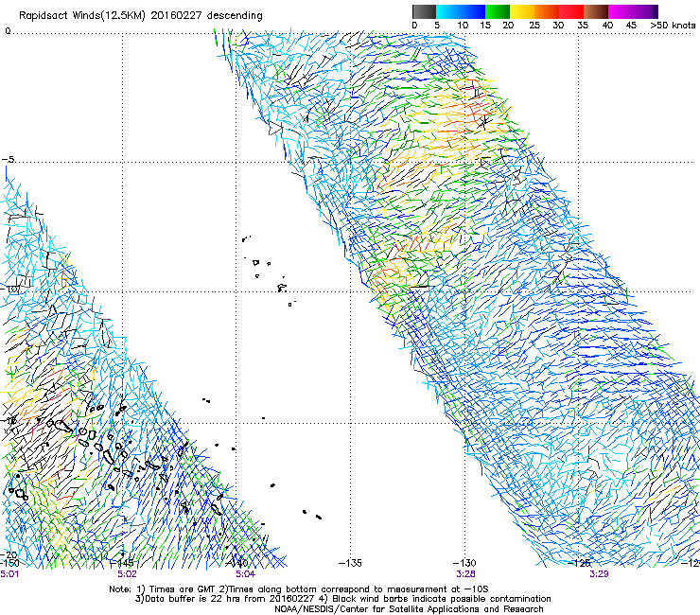Click the purple '5:02' pass time label
Image resolution: width=700 pixels, height=615 pixels.
(x=127, y=574)
